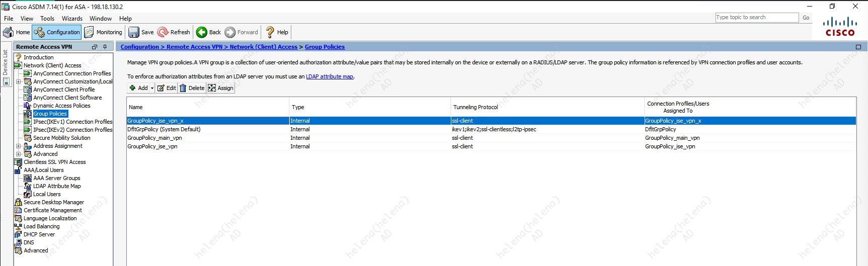Save configuration using the floppy icon
Viewport: 868px width, 266px height.
pos(134,32)
